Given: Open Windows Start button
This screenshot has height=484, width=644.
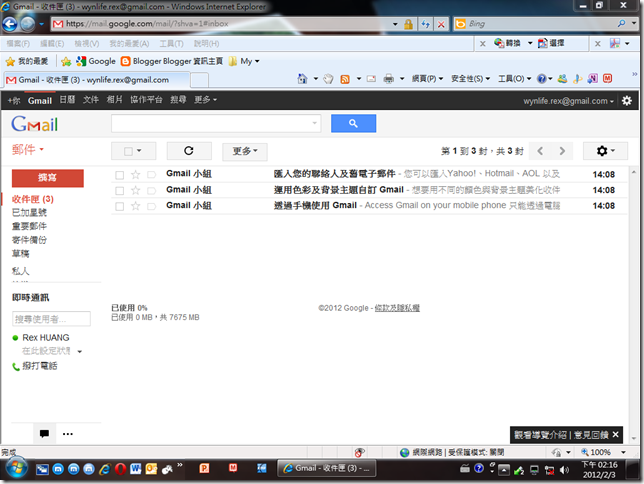Looking at the screenshot, I should pyautogui.click(x=16, y=469).
